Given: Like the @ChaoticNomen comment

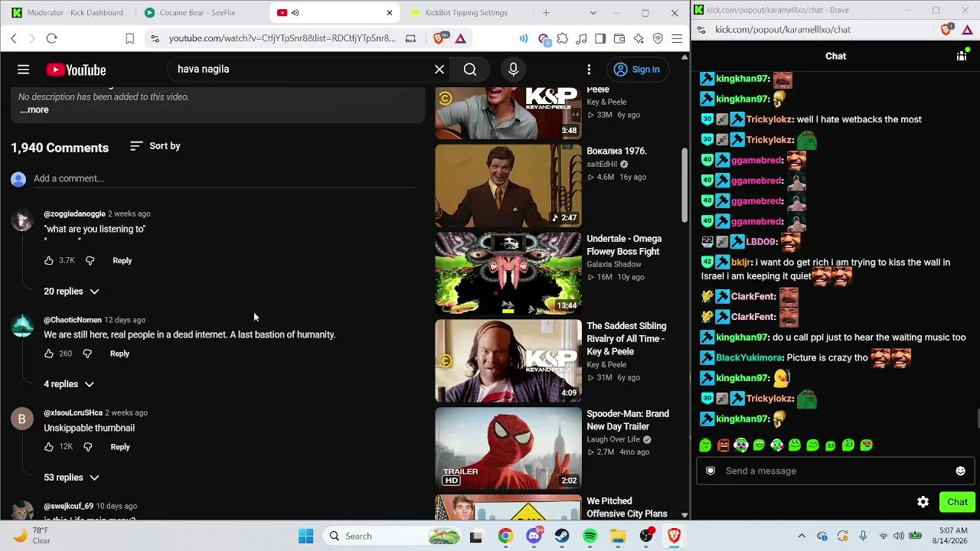Looking at the screenshot, I should [49, 354].
